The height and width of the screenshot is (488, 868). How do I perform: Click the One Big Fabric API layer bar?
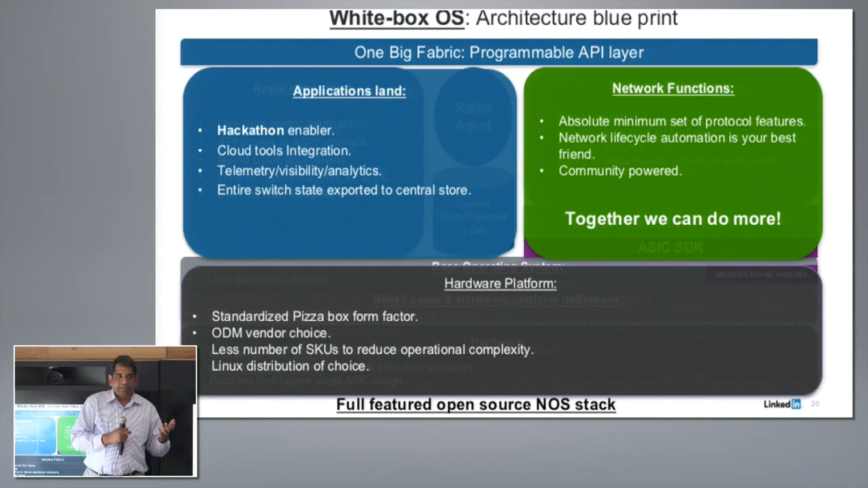pyautogui.click(x=499, y=52)
